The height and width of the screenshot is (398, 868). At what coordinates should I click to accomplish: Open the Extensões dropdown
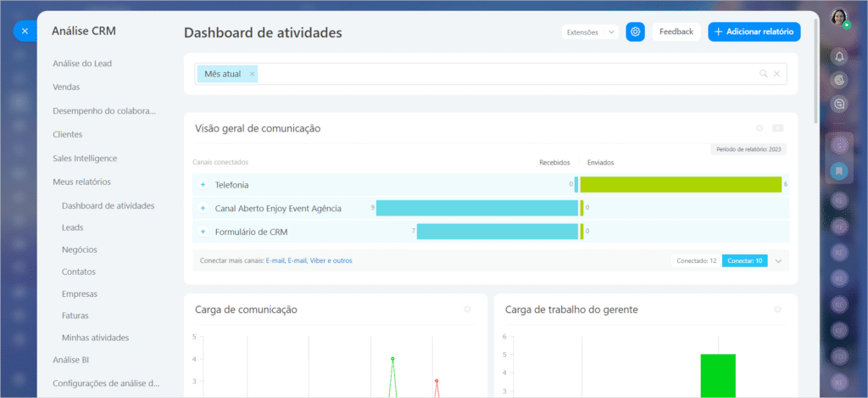(590, 31)
